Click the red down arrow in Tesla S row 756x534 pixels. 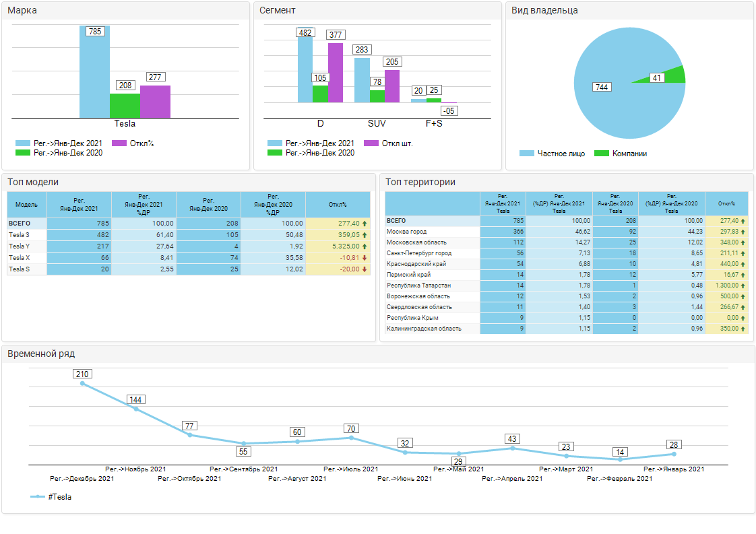click(365, 269)
